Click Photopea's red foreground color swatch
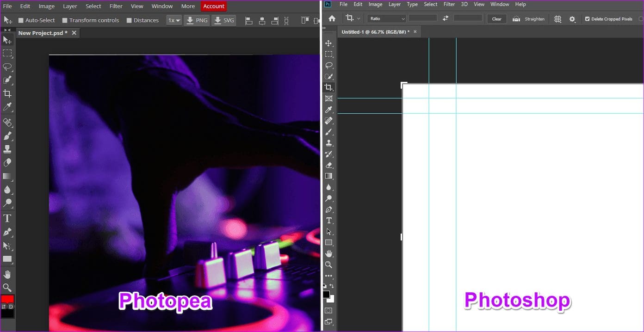Viewport: 644px width, 332px height. 7,299
